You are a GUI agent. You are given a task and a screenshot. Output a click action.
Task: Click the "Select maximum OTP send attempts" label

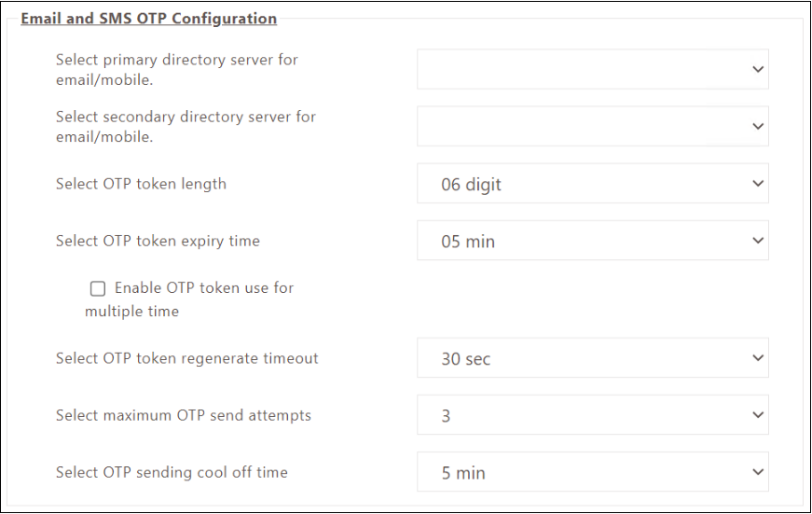coord(184,415)
